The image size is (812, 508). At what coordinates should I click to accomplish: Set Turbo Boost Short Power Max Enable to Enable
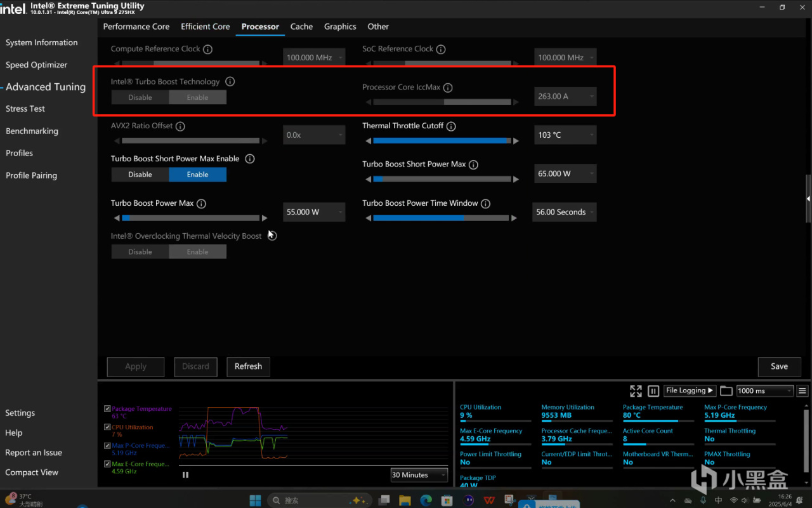point(197,175)
